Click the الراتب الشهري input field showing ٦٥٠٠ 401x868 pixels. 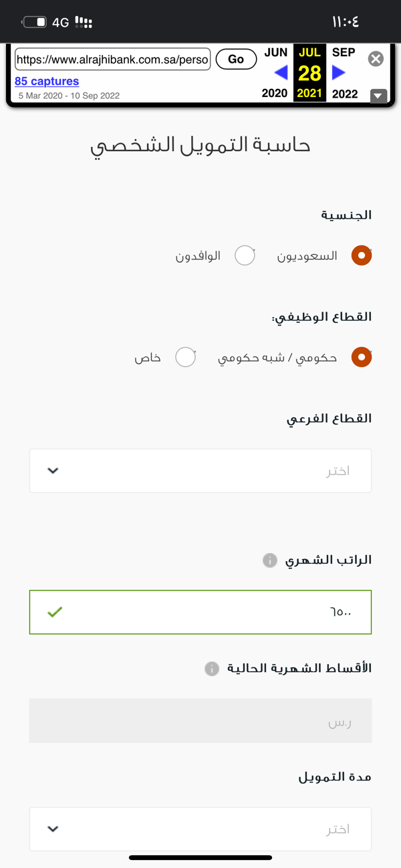[x=200, y=612]
